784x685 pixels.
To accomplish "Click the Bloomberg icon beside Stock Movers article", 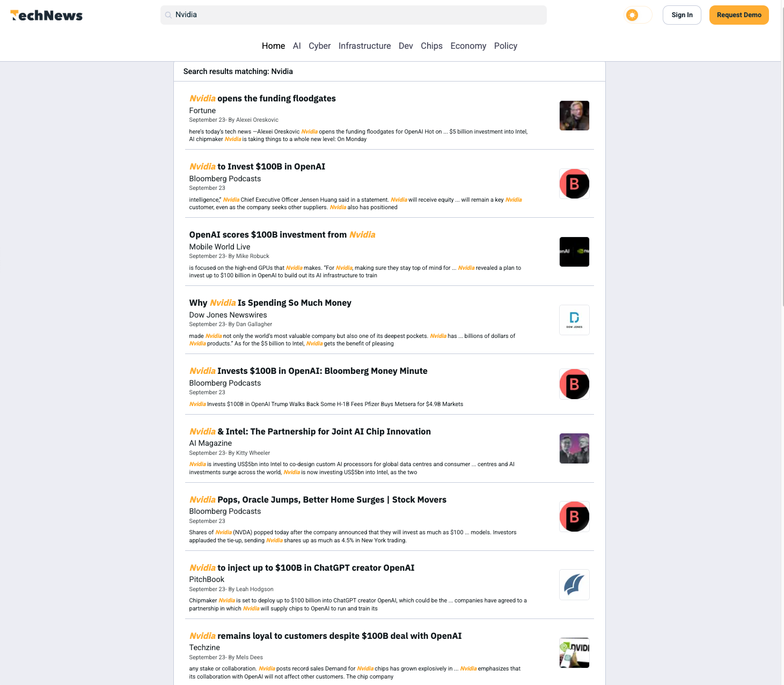I will 574,517.
